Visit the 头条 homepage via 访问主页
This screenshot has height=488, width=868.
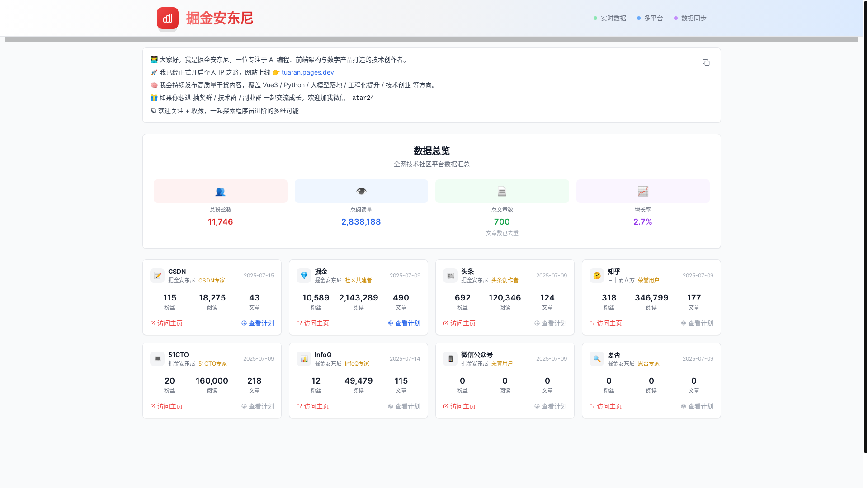click(x=459, y=323)
